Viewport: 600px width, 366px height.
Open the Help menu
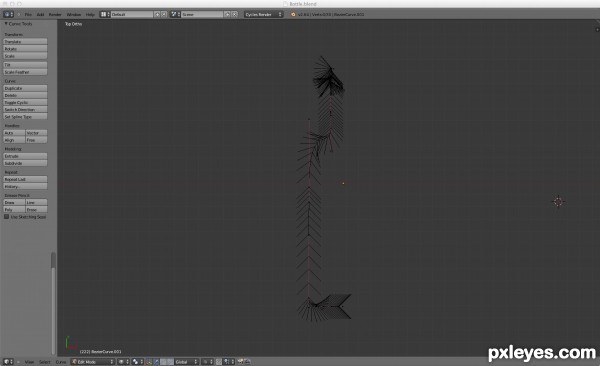point(90,15)
